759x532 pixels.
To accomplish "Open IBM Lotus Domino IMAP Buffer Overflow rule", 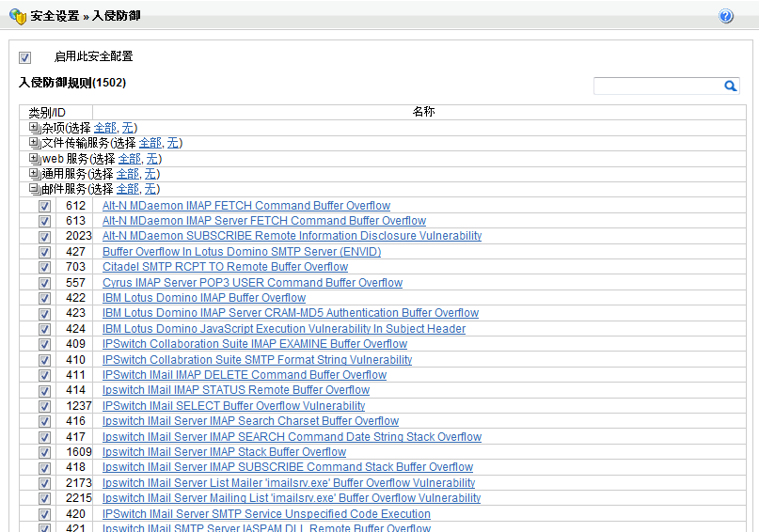I will [x=204, y=298].
